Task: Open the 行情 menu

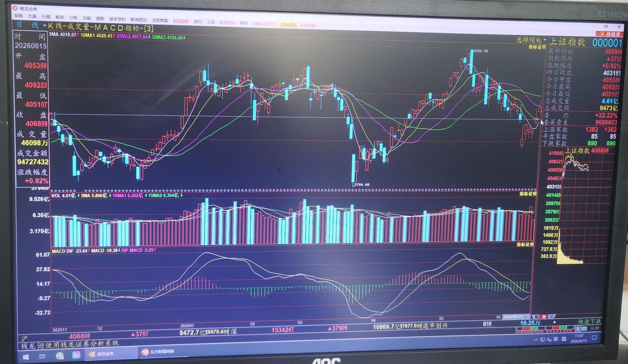Action: tap(46, 17)
